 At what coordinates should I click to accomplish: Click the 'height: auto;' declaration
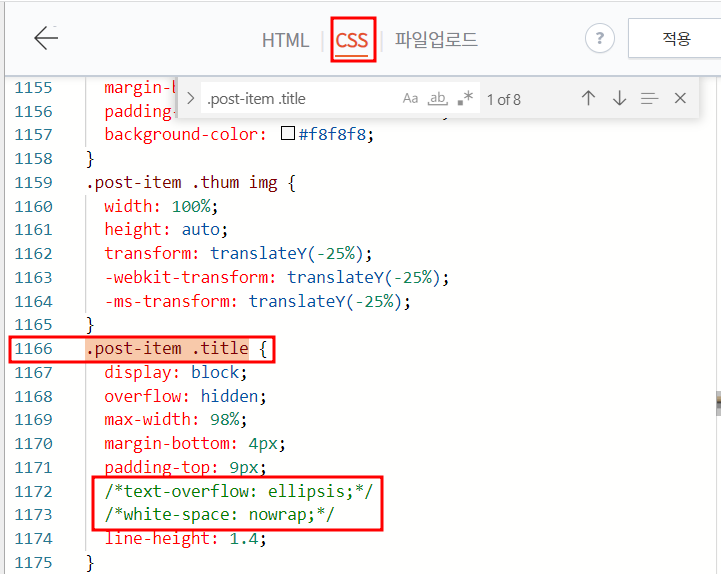(x=166, y=230)
